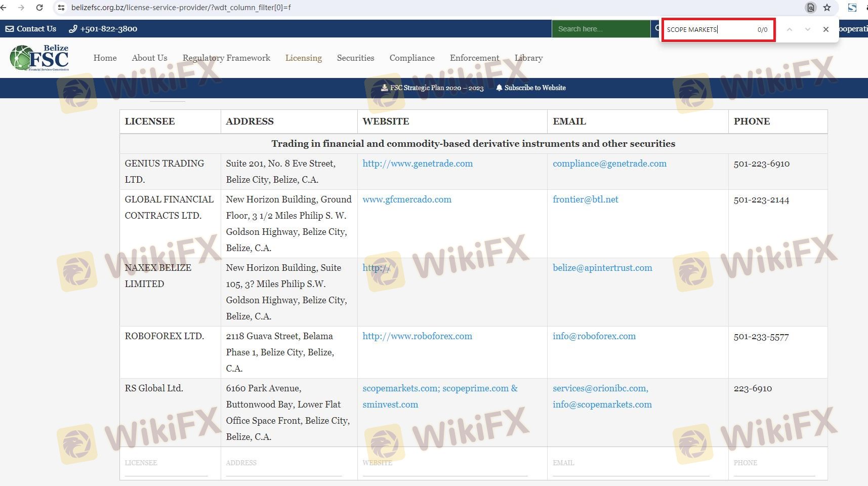The image size is (868, 486).
Task: Click the info@scopemarkets.com email link
Action: click(x=602, y=404)
